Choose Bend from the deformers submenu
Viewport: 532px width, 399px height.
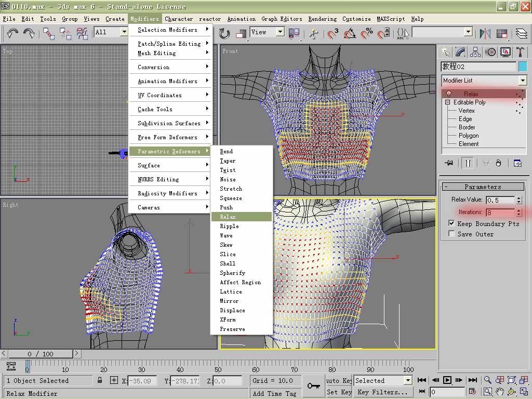pos(241,151)
